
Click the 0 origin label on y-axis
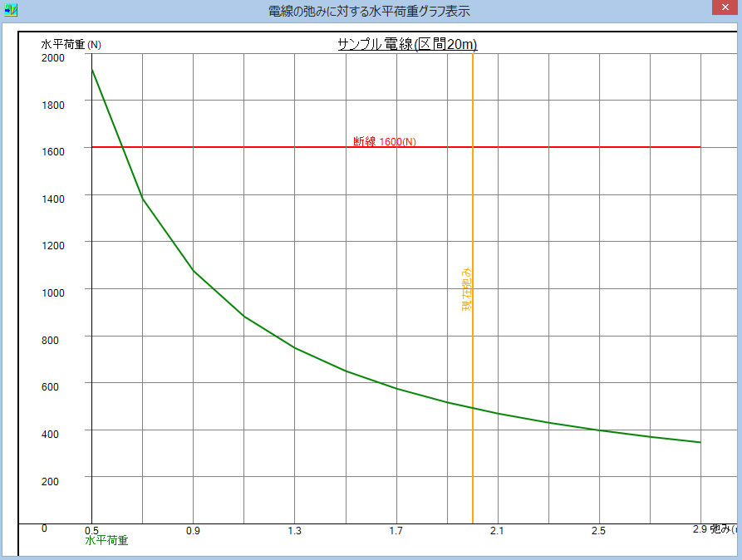pos(44,528)
